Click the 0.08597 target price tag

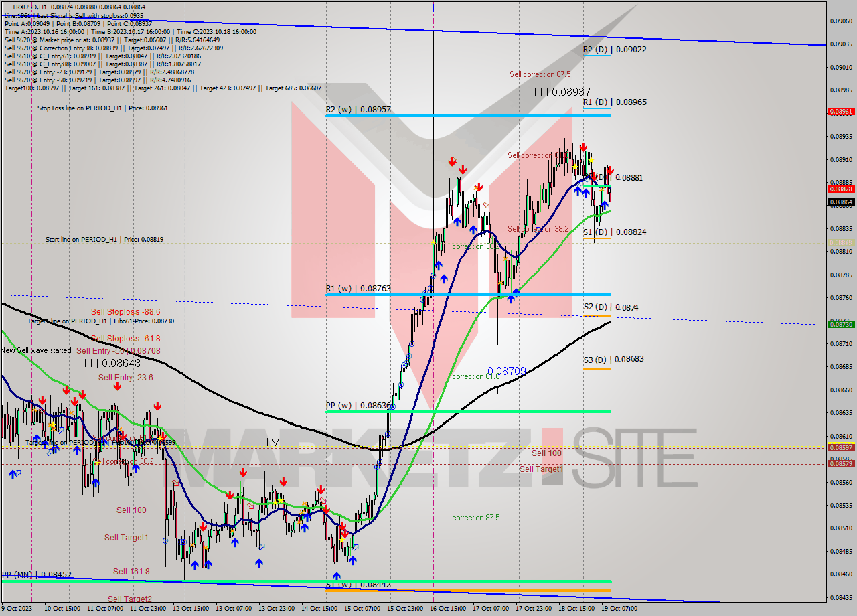(x=840, y=447)
